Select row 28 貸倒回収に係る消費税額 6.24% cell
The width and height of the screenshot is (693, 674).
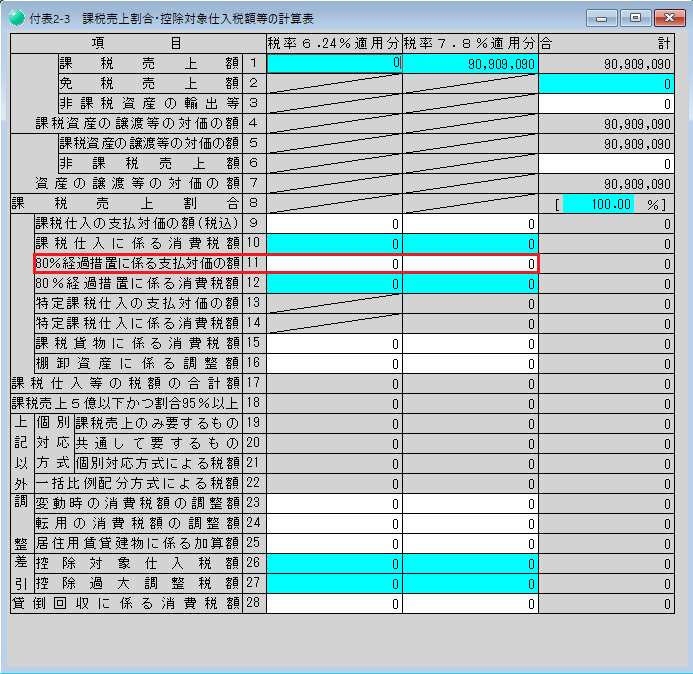[x=334, y=604]
